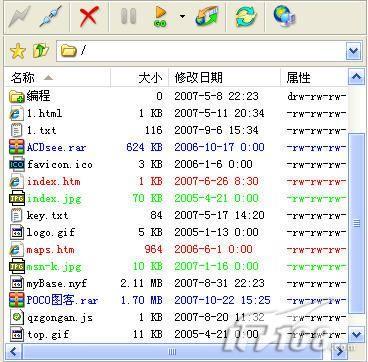Open the dropdown arrow beside GO
Screen dimensions: 368x362
point(182,16)
